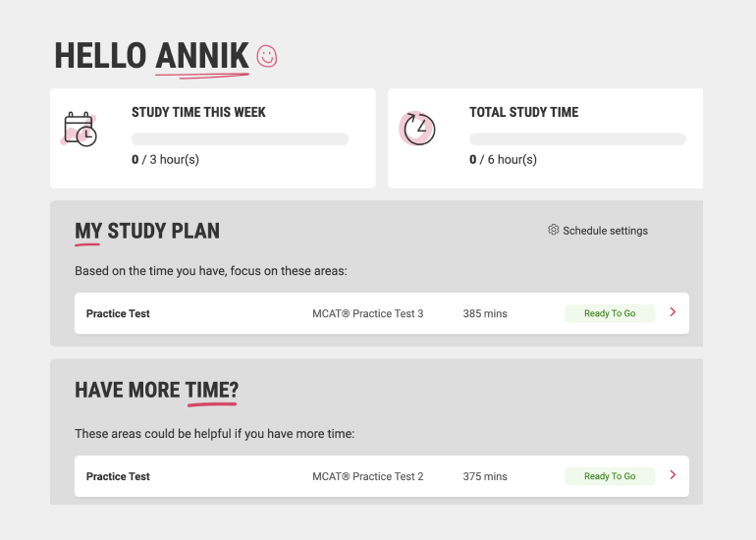This screenshot has height=540, width=756.
Task: Click the Study Time This Week card title
Action: (198, 113)
